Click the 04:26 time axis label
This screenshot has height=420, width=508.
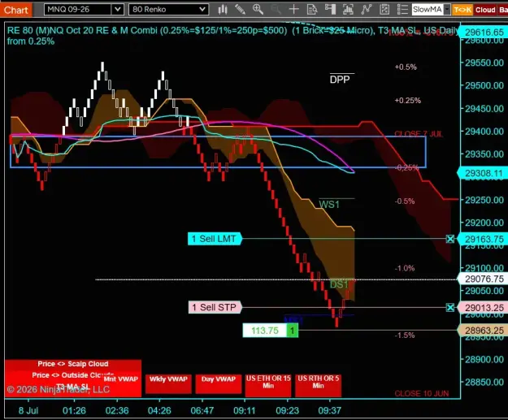(159, 410)
